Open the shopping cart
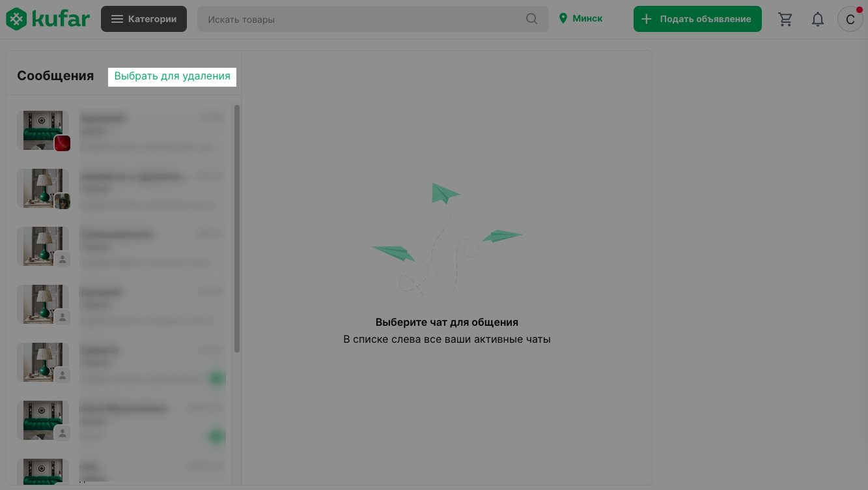This screenshot has height=490, width=868. [785, 20]
